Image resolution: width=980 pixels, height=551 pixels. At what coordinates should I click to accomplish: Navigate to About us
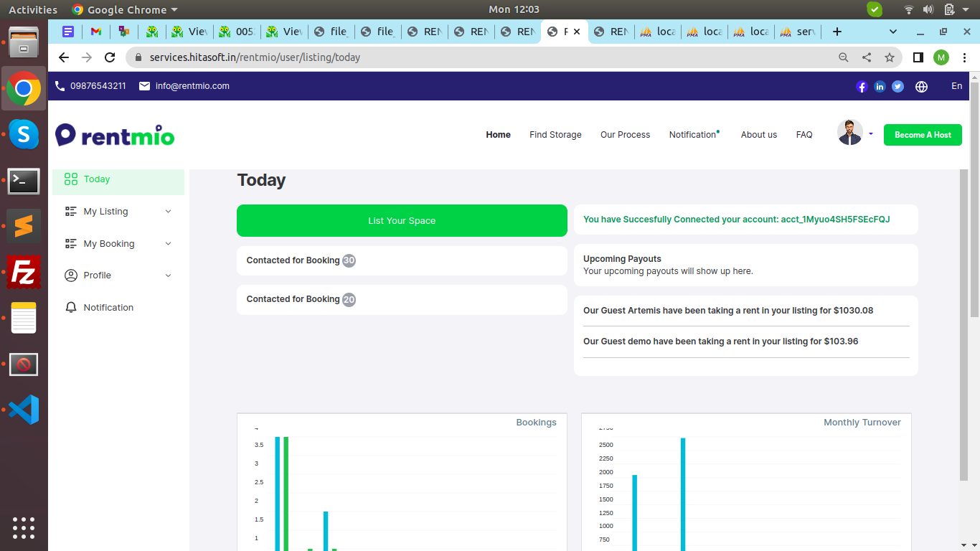[759, 135]
